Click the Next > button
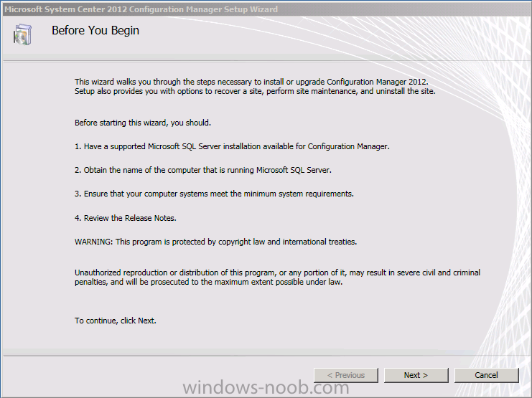The image size is (532, 398). click(x=416, y=375)
